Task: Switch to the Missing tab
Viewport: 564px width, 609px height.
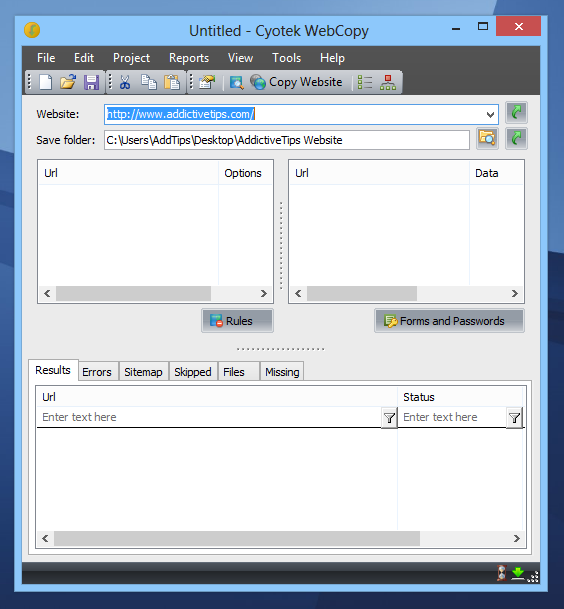Action: pyautogui.click(x=282, y=372)
